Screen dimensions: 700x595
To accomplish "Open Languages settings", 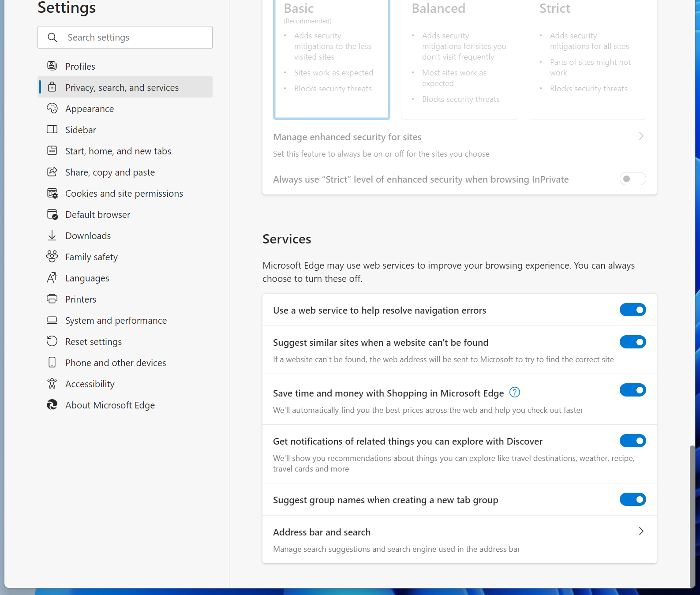I will [125, 278].
